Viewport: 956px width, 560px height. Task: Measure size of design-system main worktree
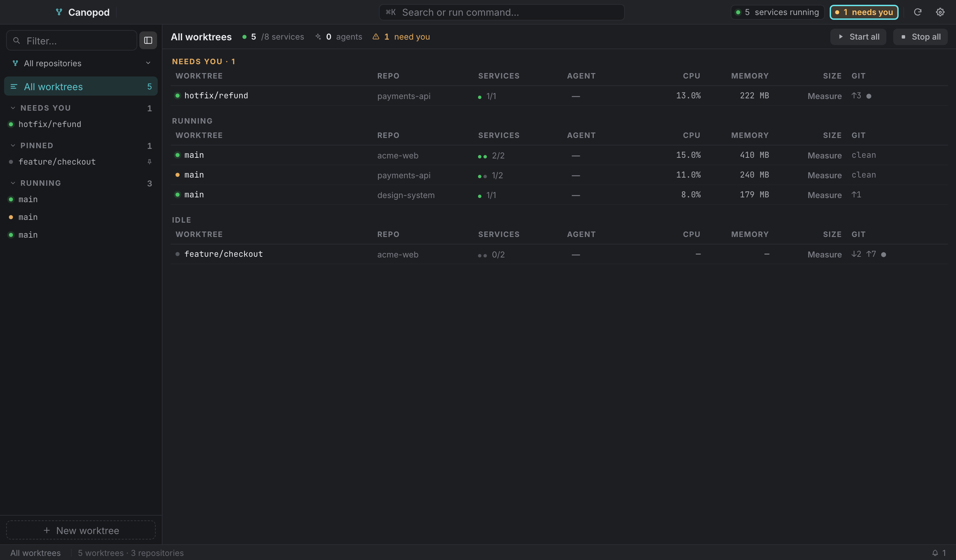824,195
